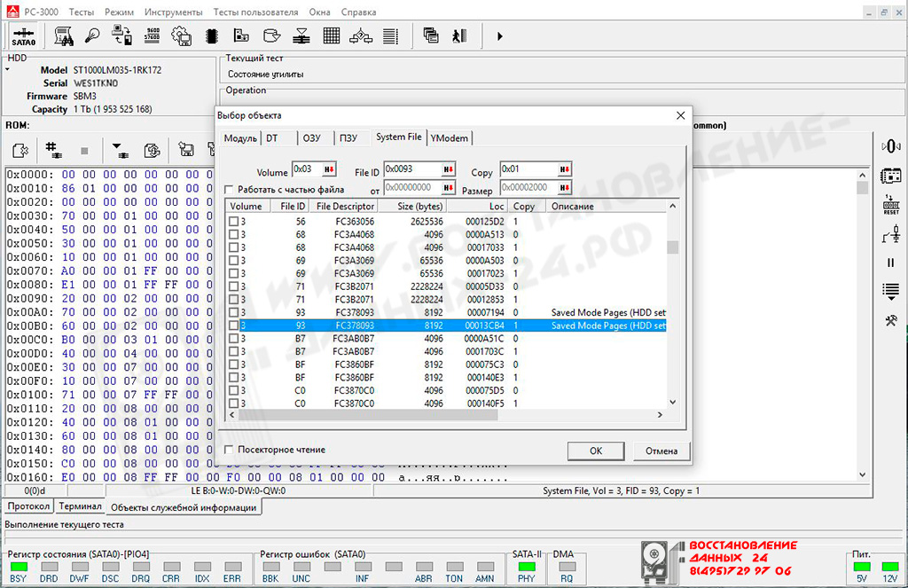Click the chip ROM toolbar icon
Screen dimensions: 908x588
pyautogui.click(x=212, y=35)
